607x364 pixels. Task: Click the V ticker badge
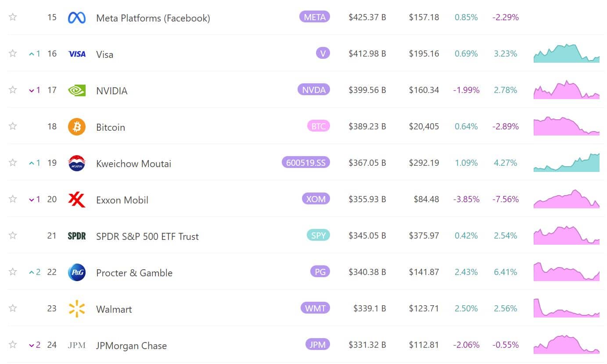pyautogui.click(x=323, y=54)
